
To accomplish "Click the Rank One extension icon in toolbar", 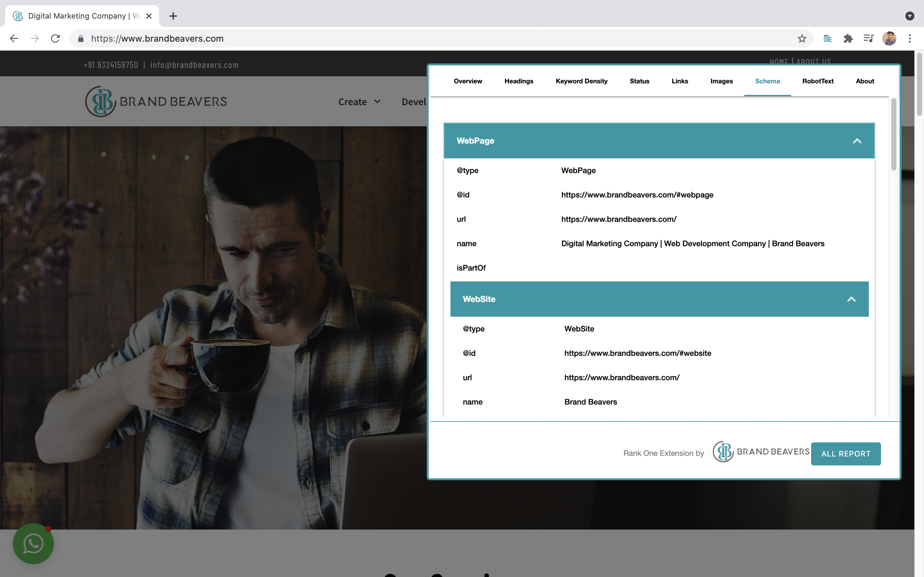I will click(827, 38).
